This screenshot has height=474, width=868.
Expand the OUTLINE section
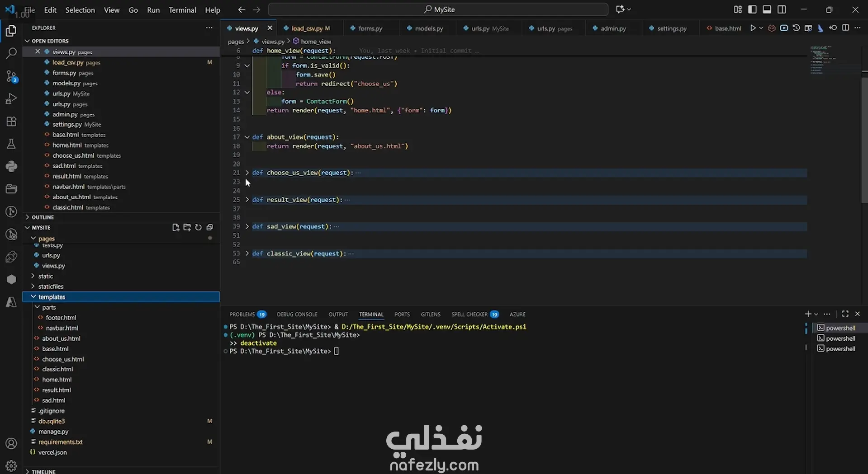(x=121, y=217)
